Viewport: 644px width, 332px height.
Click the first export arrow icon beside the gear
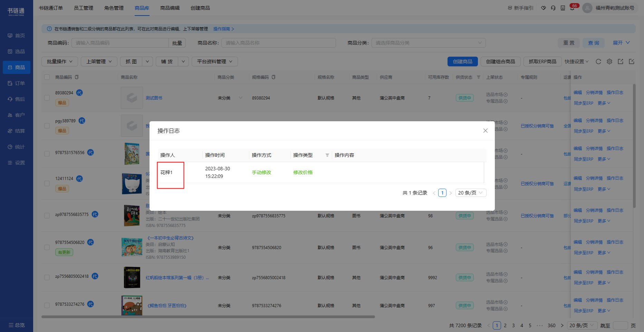click(x=621, y=61)
